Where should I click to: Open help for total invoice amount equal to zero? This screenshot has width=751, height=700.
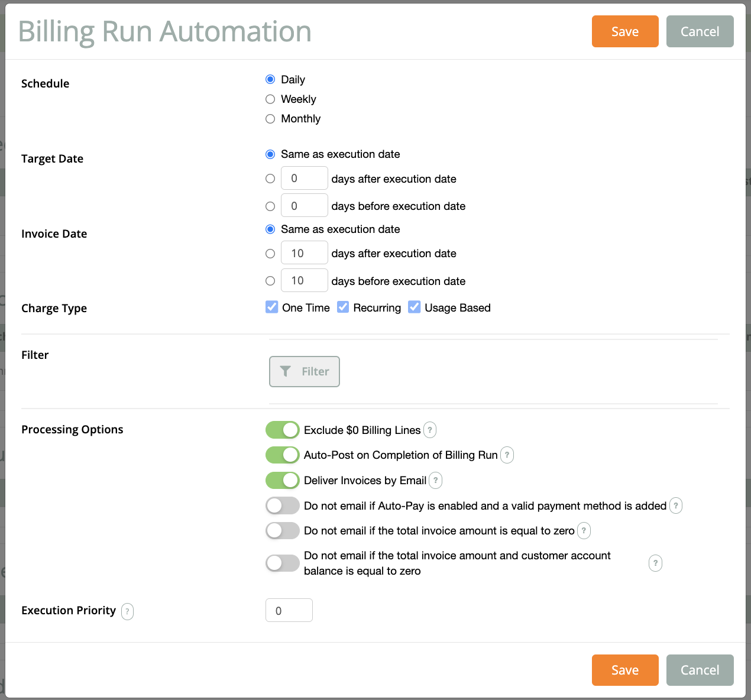pyautogui.click(x=584, y=530)
